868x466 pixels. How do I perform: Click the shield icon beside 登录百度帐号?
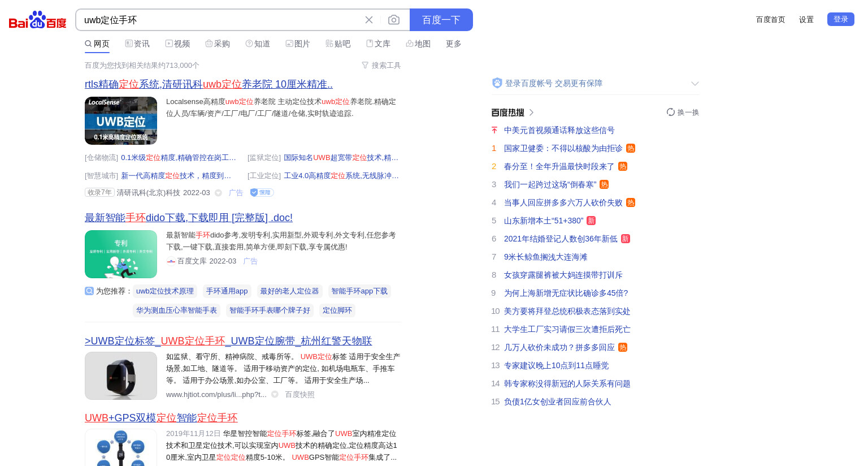[497, 83]
